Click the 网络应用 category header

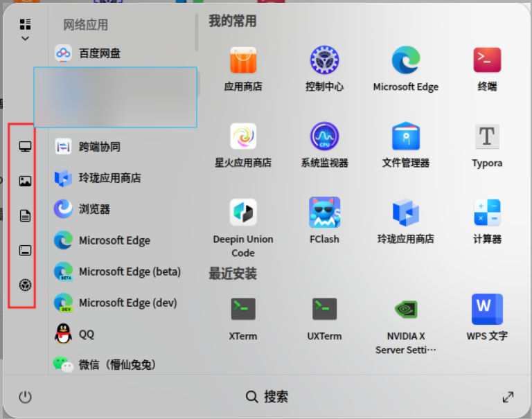click(85, 25)
